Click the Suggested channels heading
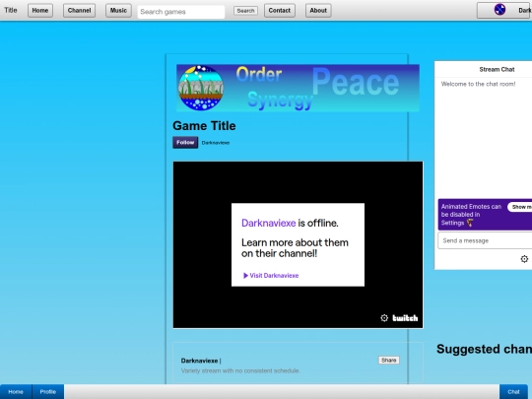This screenshot has width=532, height=399. [484, 349]
